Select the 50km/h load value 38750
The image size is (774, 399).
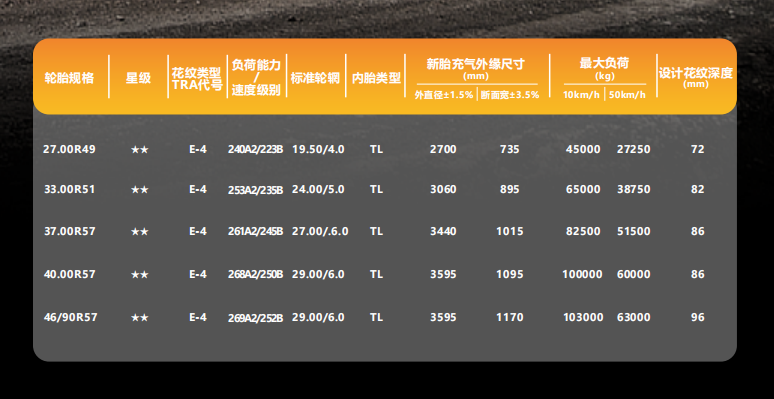coord(634,190)
